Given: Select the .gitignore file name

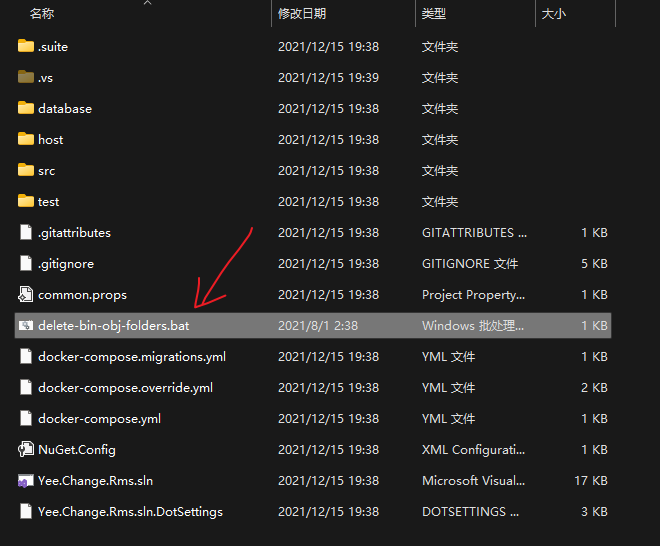Looking at the screenshot, I should (x=66, y=264).
